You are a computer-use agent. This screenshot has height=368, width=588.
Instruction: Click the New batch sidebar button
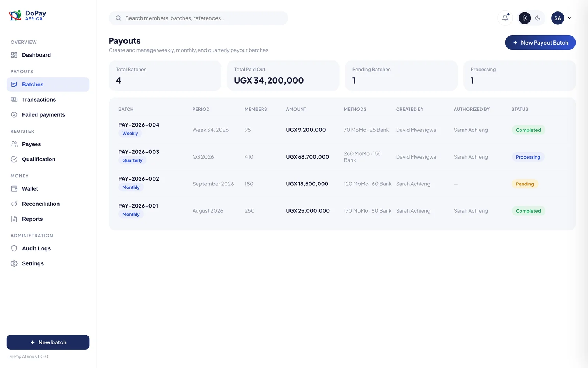[48, 342]
